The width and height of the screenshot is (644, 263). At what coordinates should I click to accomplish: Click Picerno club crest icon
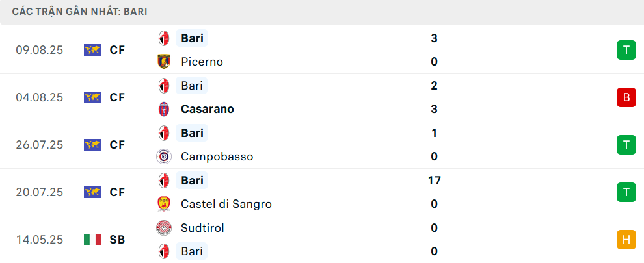(164, 62)
